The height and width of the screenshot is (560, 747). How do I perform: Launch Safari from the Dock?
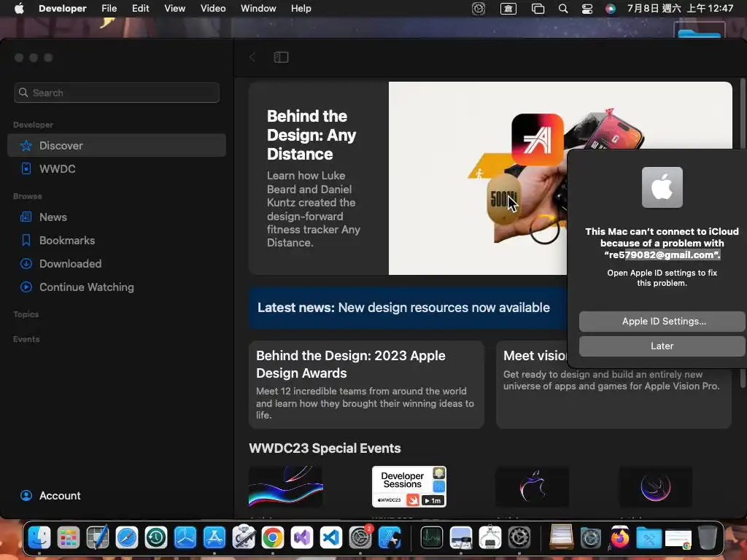(127, 538)
